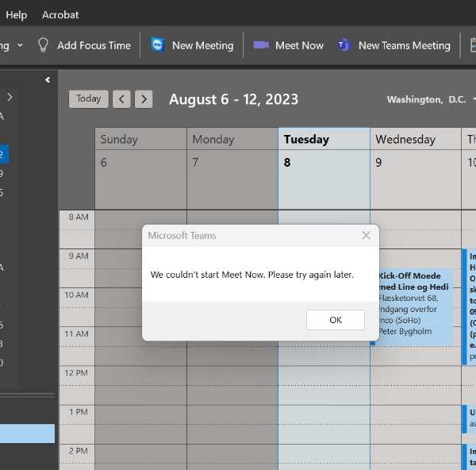Click the New Teams Meeting label
The width and height of the screenshot is (476, 470).
point(405,45)
